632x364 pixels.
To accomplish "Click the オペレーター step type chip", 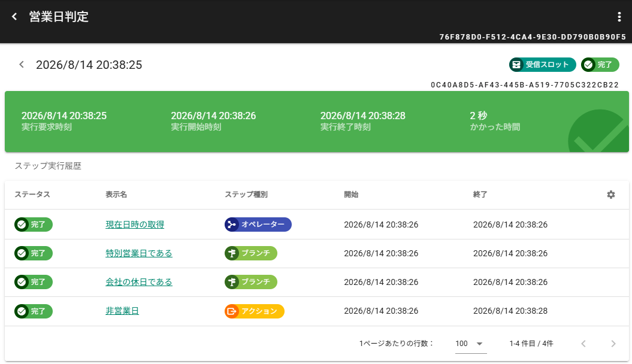I will [x=258, y=225].
